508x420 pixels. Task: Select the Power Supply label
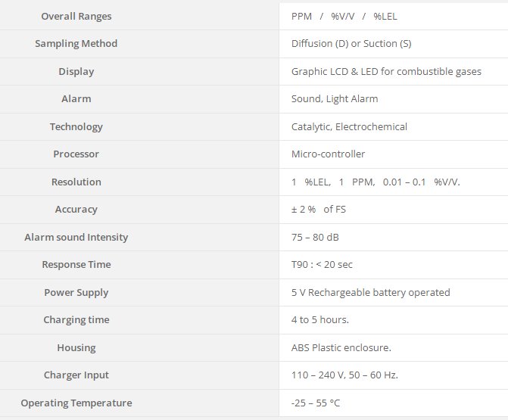(x=76, y=292)
